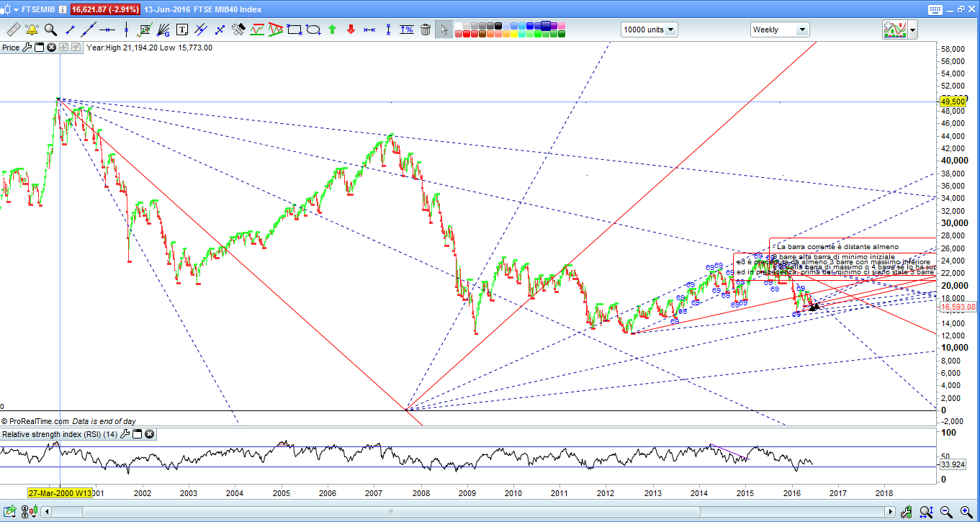Select the parallel channel lines tool
This screenshot has width=980, height=522.
201,30
